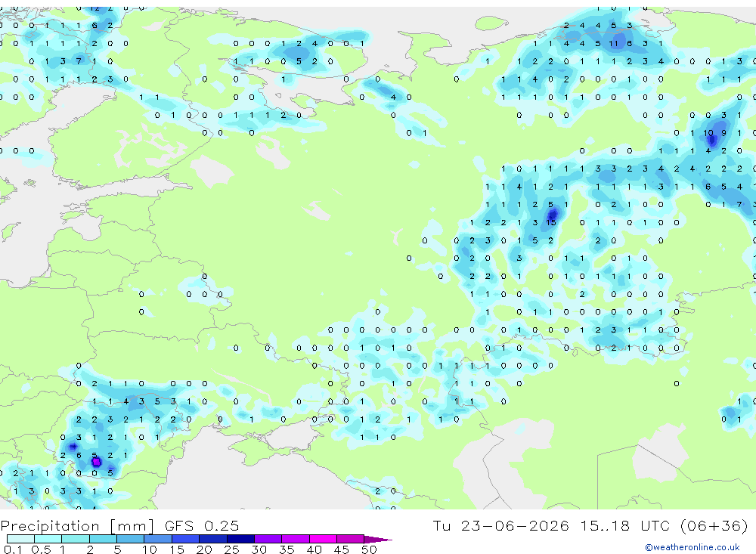The image size is (756, 554).
Task: Click the 2–5 mm legend color swatch
Action: click(x=103, y=539)
